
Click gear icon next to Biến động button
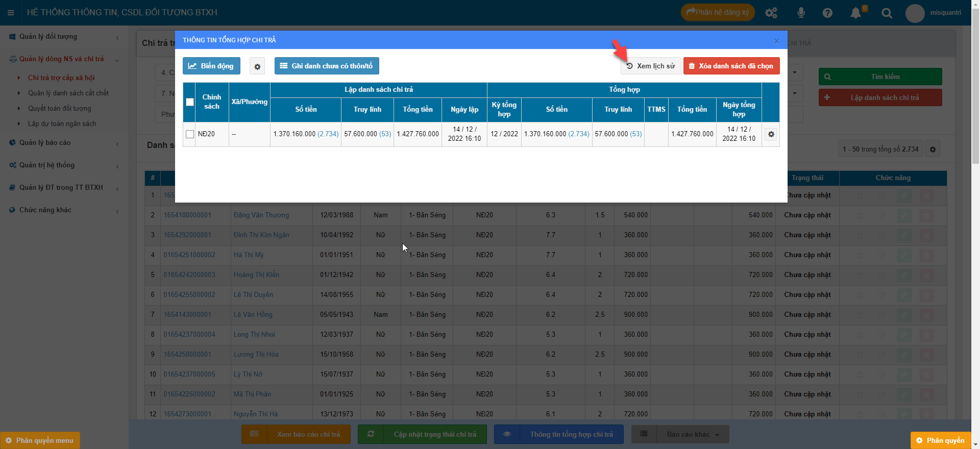click(257, 66)
